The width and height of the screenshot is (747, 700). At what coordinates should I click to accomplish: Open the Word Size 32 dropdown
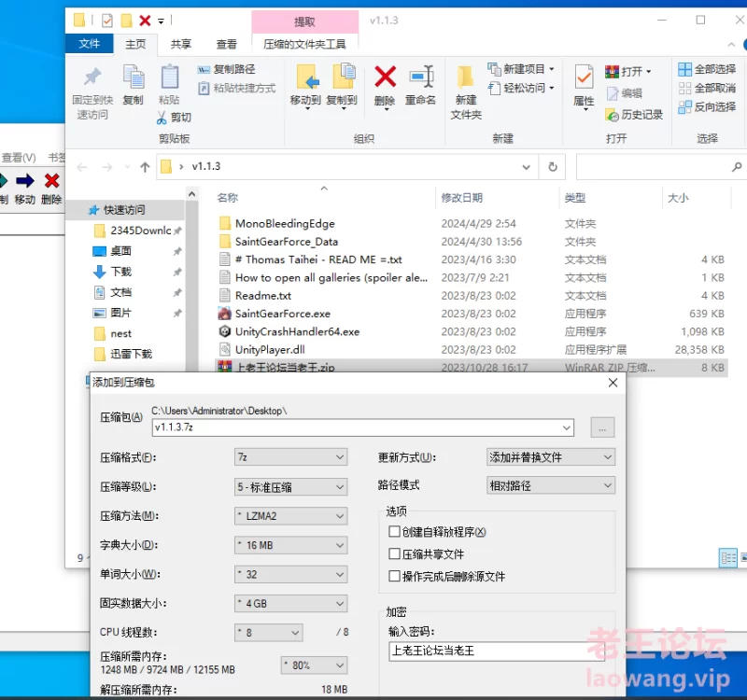pyautogui.click(x=290, y=575)
